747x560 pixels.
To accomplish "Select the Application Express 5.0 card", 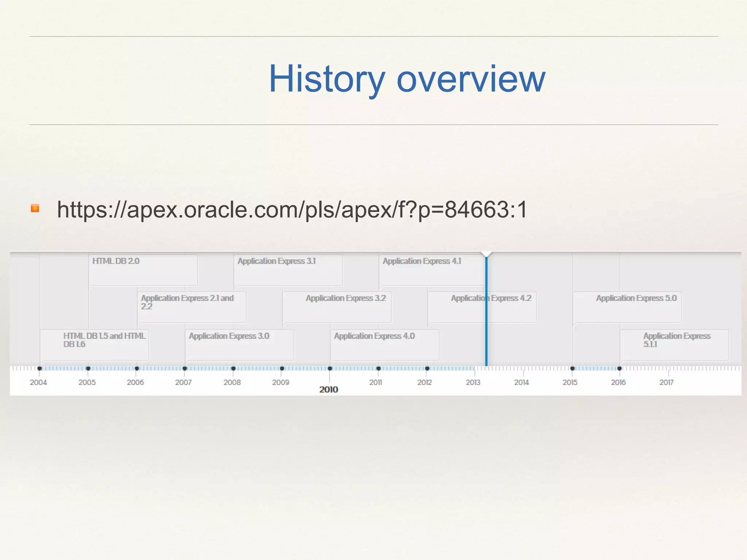I will tap(627, 307).
